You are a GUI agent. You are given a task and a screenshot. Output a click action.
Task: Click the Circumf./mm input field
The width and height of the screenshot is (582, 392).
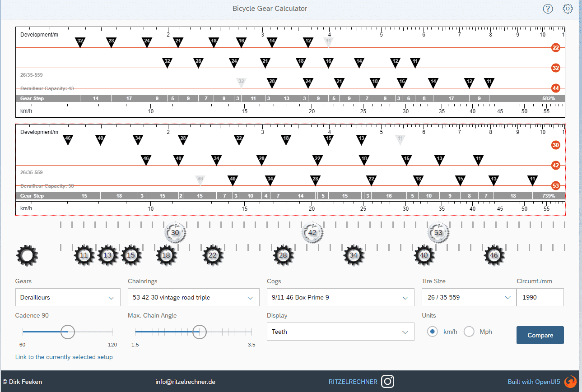click(x=540, y=298)
